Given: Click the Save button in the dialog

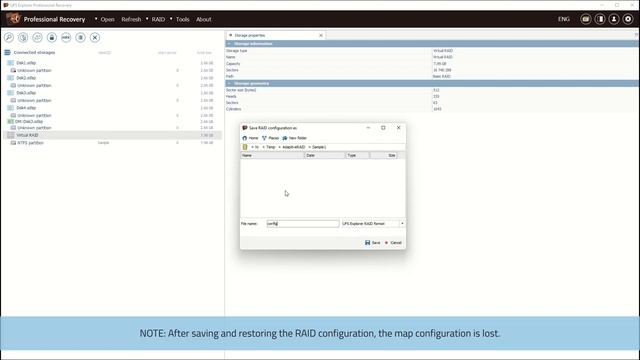Looking at the screenshot, I should click(373, 243).
